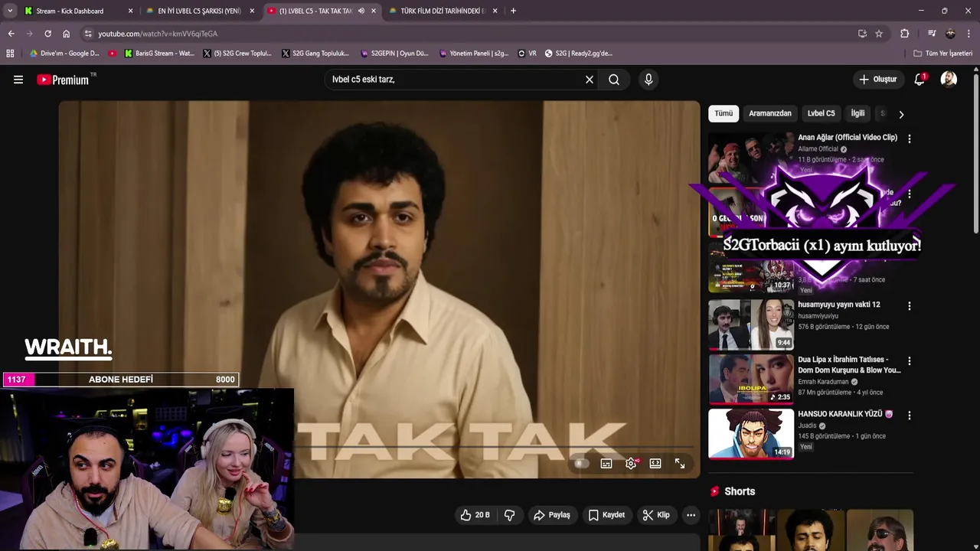
Task: Open Anan Ağlar (Official Video Clip) title
Action: [848, 138]
